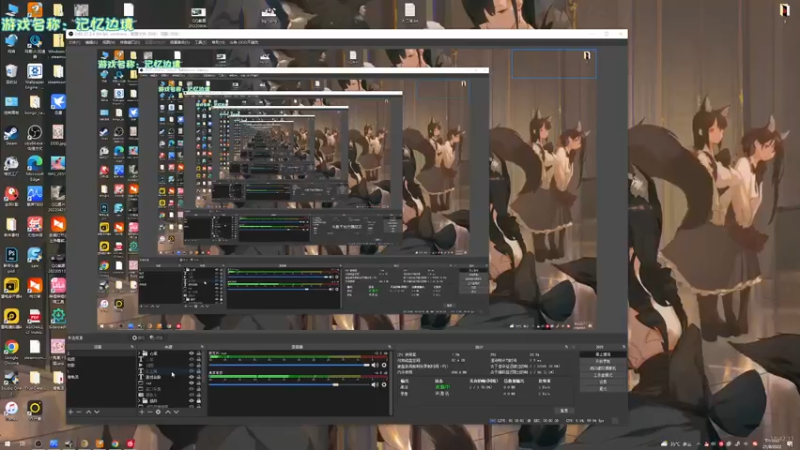Add a new source with plus icon
800x450 pixels.
coord(142,412)
